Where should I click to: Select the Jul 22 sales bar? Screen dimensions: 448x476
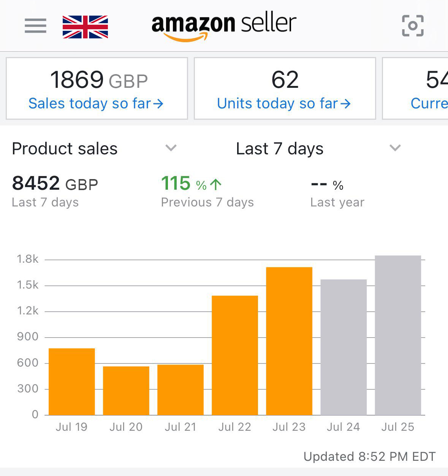[x=235, y=355]
